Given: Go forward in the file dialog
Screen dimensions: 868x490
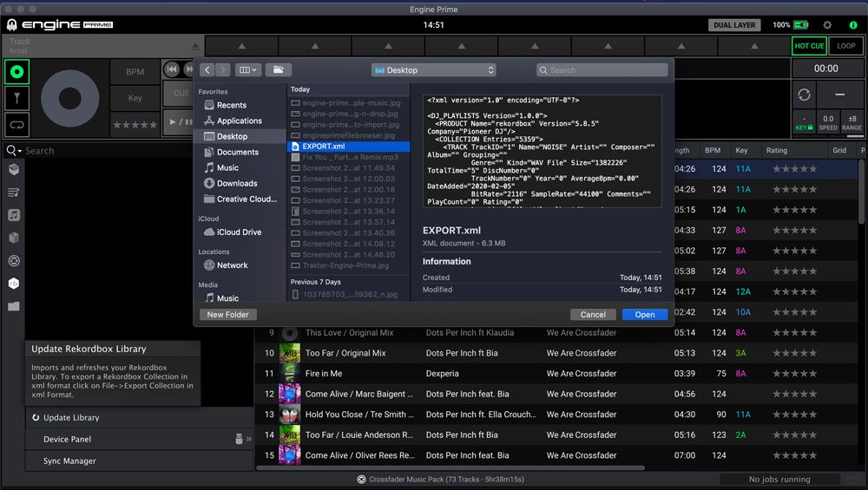Looking at the screenshot, I should click(222, 69).
